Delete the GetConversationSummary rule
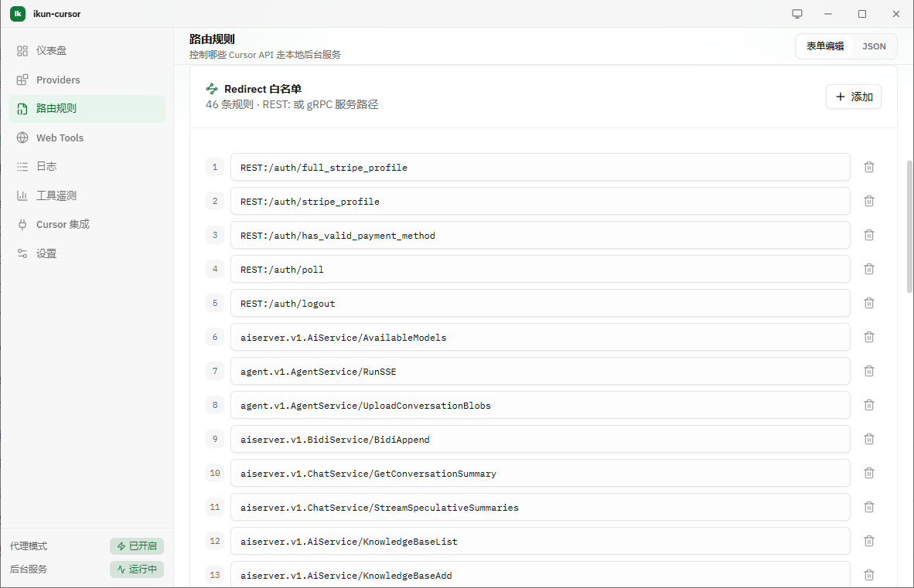 (868, 473)
